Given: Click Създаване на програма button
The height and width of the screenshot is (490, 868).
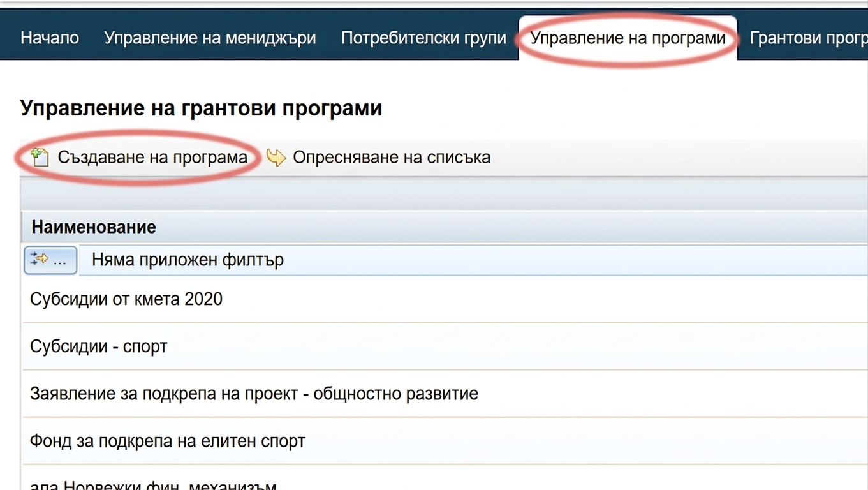Looking at the screenshot, I should [x=140, y=157].
